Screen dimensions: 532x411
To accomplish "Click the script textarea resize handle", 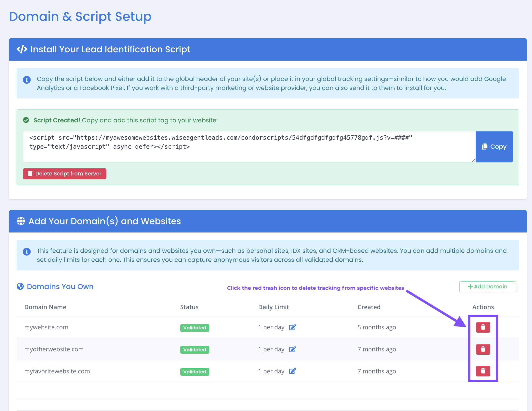I will 473,160.
